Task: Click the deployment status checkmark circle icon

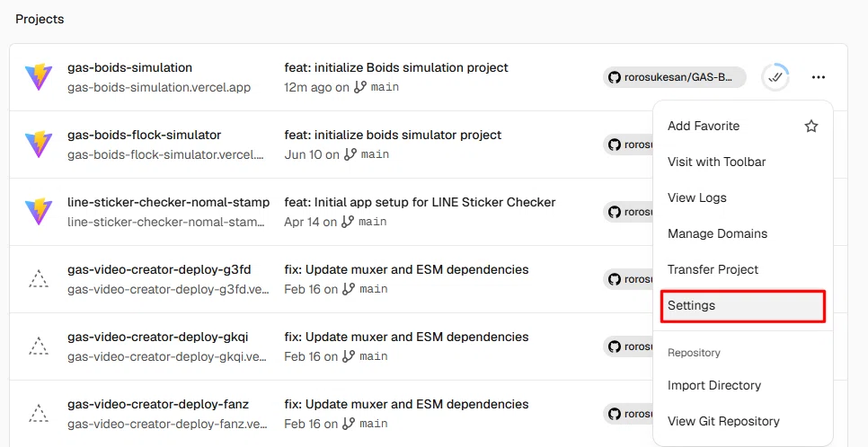Action: [775, 77]
